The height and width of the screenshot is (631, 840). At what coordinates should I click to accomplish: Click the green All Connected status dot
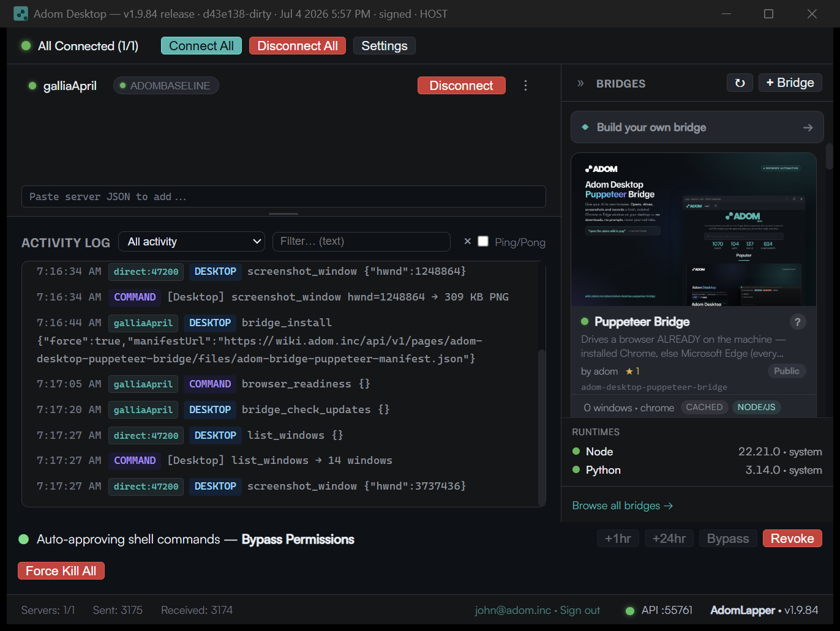pos(26,46)
